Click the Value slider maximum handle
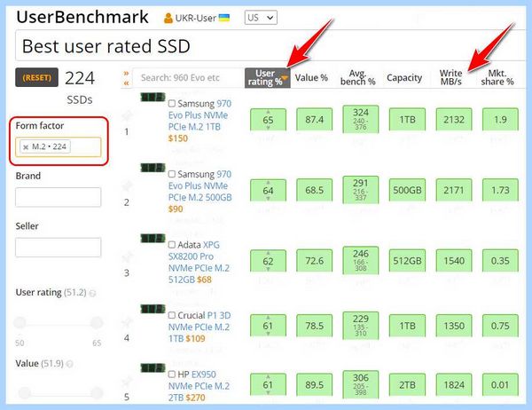 (x=97, y=392)
